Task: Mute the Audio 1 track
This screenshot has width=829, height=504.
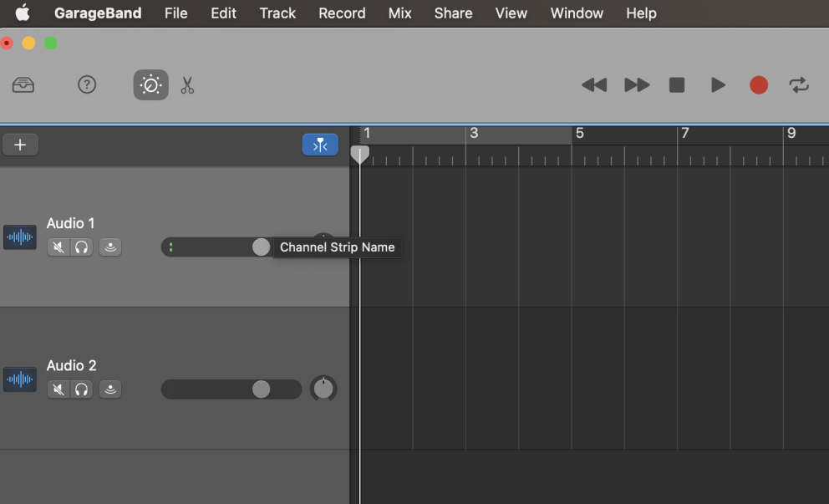Action: click(58, 247)
